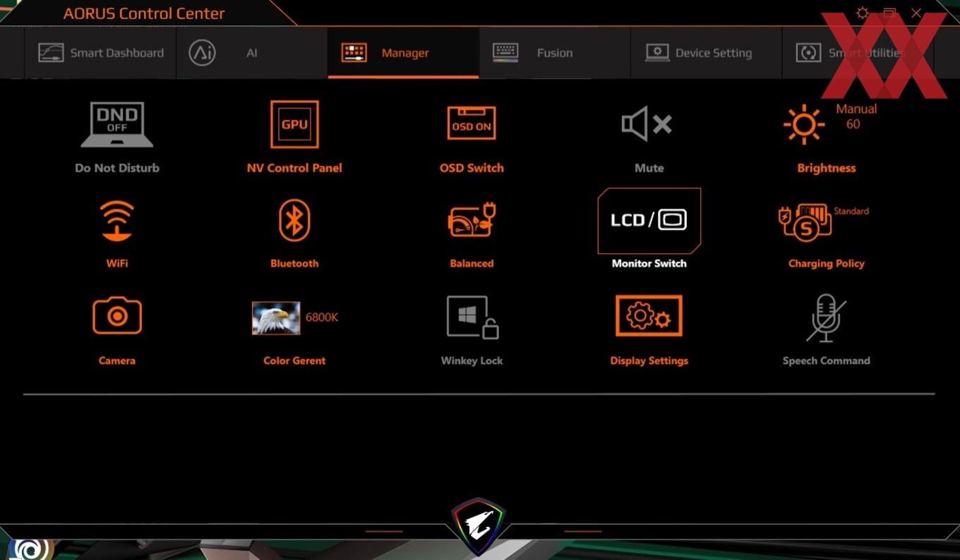Click the Balanced label text
960x560 pixels.
tap(472, 263)
